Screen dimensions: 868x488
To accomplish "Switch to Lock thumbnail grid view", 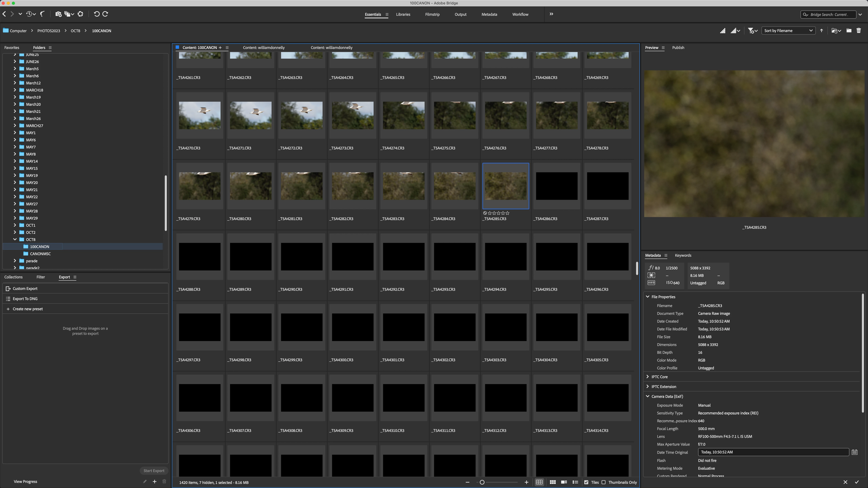I will click(539, 482).
